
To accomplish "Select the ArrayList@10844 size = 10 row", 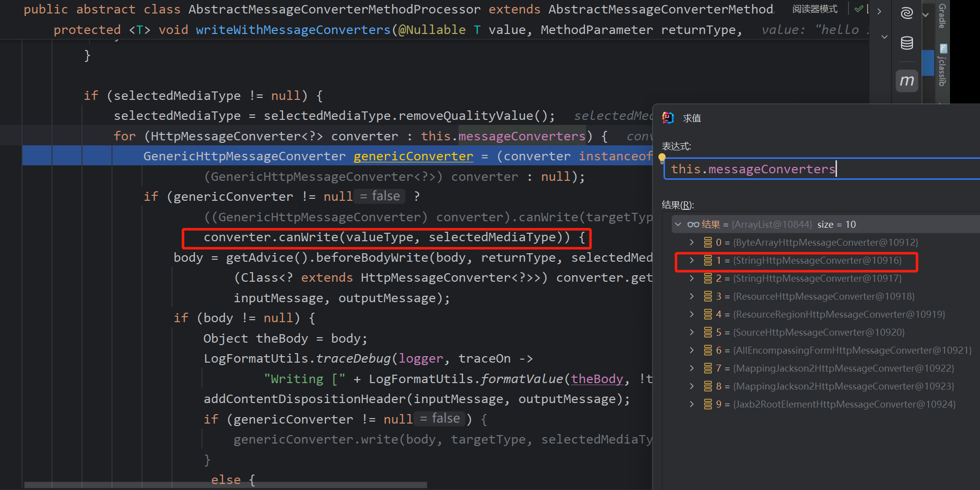I will 825,224.
